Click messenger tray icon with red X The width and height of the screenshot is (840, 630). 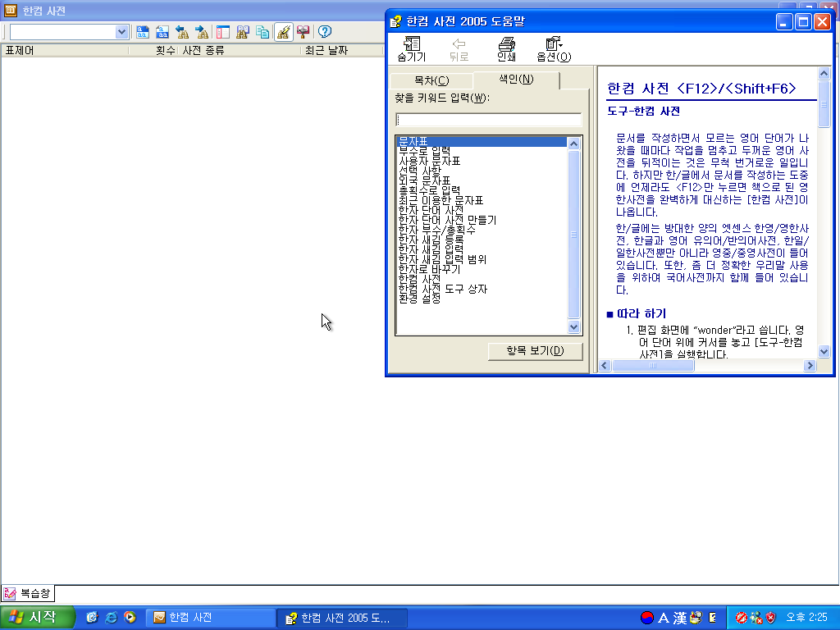[756, 618]
